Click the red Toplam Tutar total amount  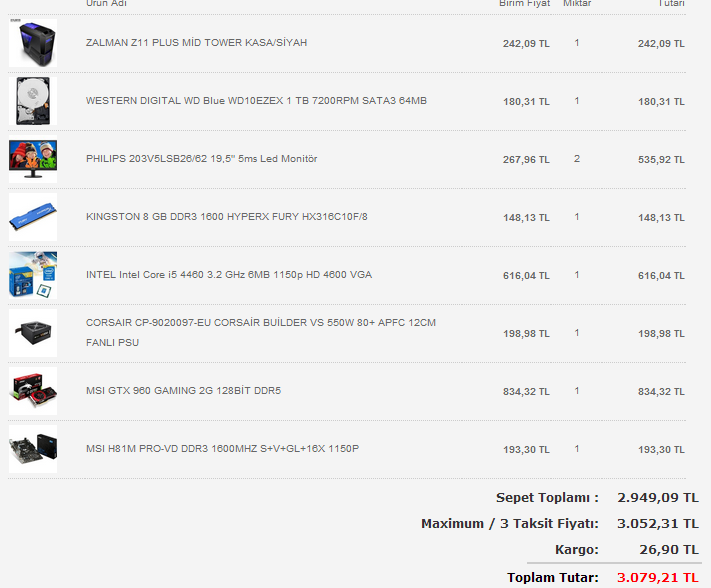tap(657, 577)
